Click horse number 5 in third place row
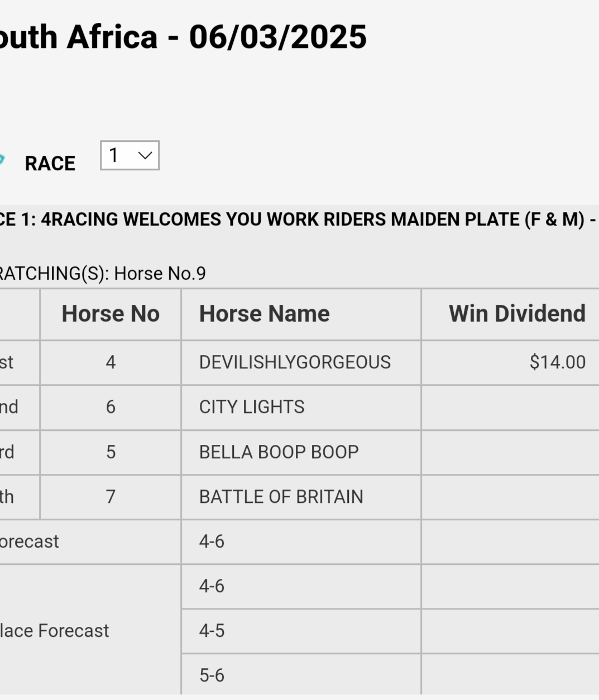 (x=111, y=452)
